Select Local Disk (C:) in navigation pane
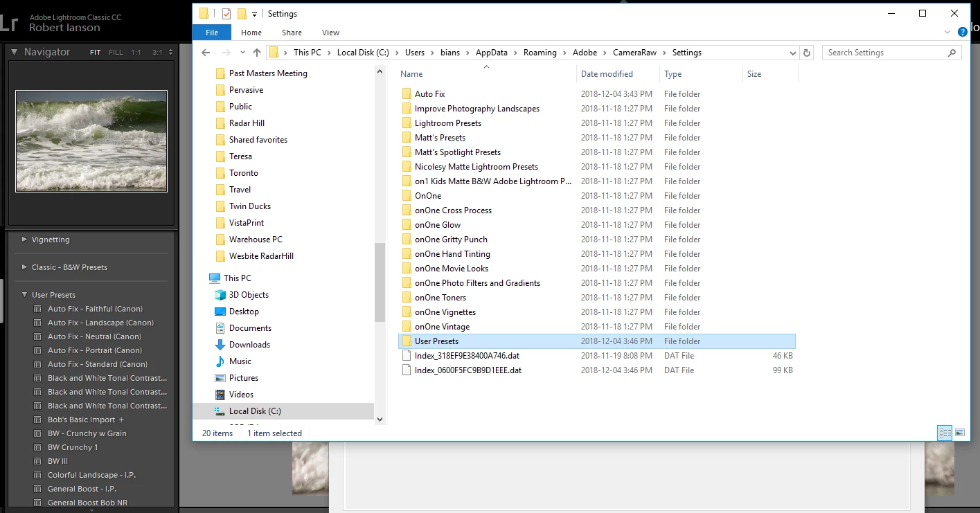Viewport: 980px width, 513px height. [283, 411]
